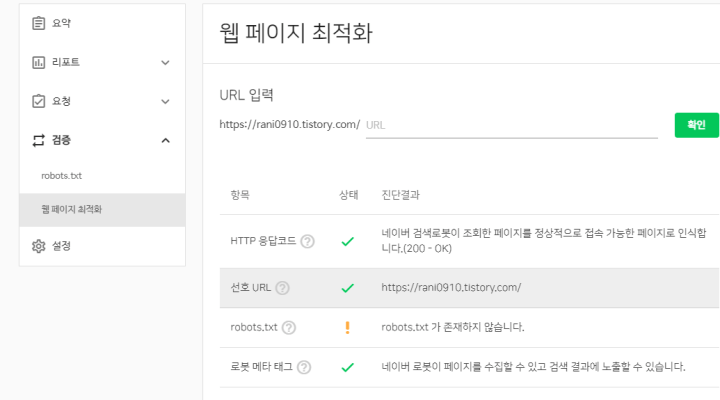Select 요약 in the sidebar
720x400 pixels.
(61, 23)
